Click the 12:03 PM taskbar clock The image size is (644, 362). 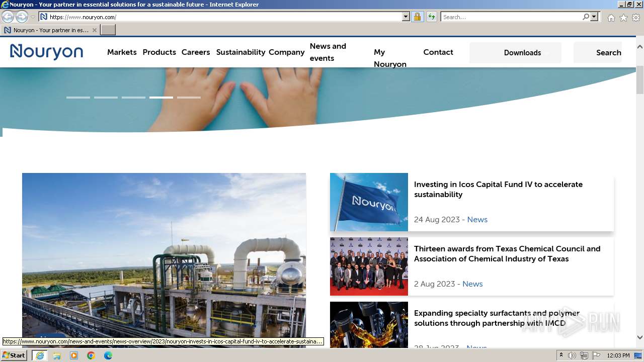coord(618,355)
